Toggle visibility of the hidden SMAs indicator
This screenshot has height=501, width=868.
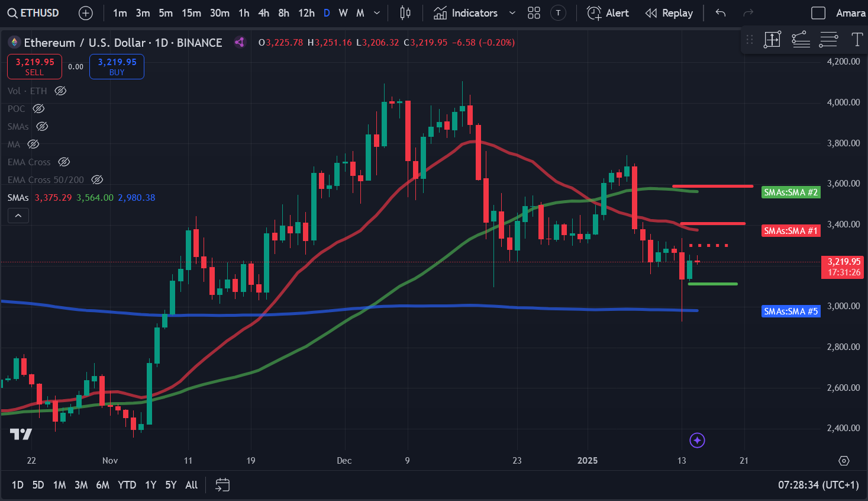(42, 126)
